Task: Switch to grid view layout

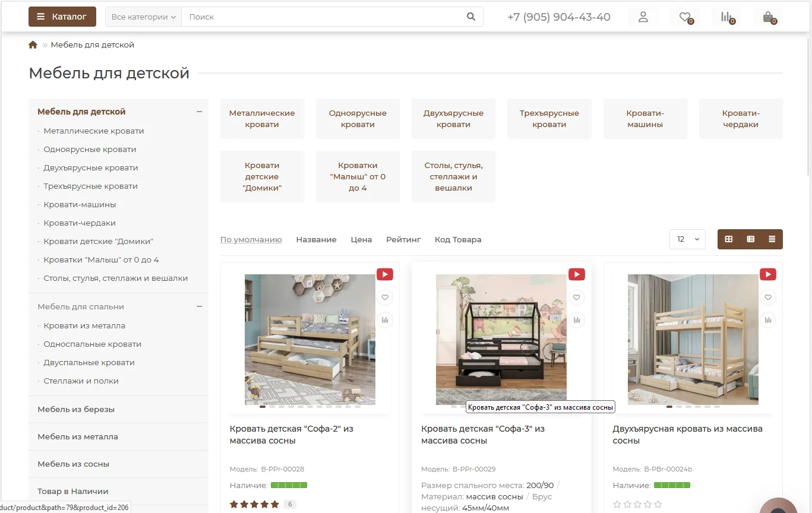Action: [729, 239]
